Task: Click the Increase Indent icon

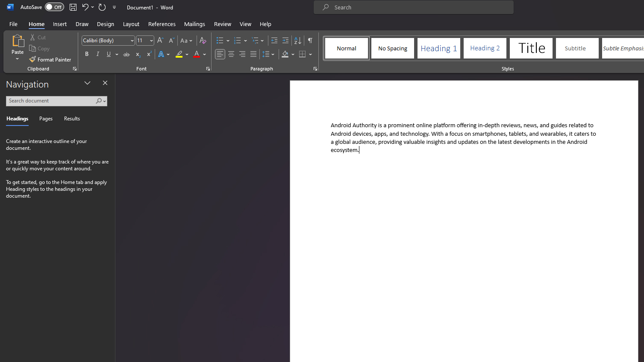Action: pos(285,41)
